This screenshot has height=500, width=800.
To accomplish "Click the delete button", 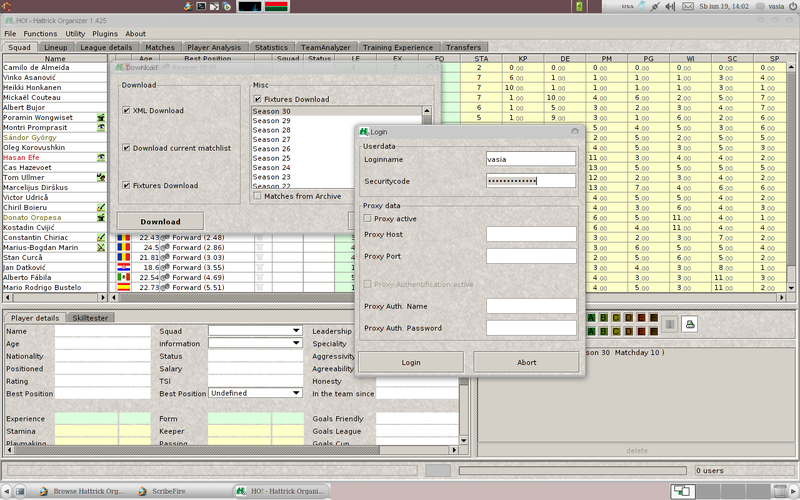I will coord(637,451).
